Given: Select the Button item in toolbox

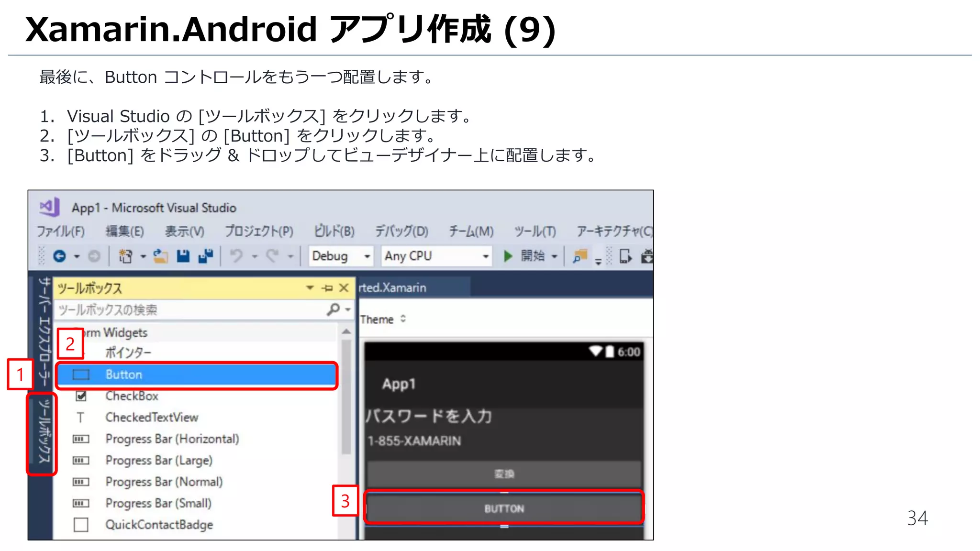Looking at the screenshot, I should (197, 375).
